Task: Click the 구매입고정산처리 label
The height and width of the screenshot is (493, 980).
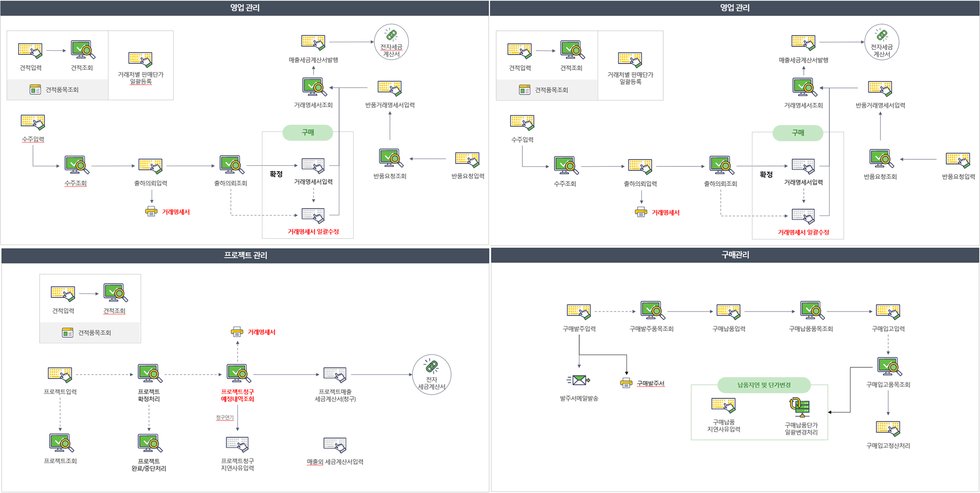Action: pyautogui.click(x=888, y=445)
